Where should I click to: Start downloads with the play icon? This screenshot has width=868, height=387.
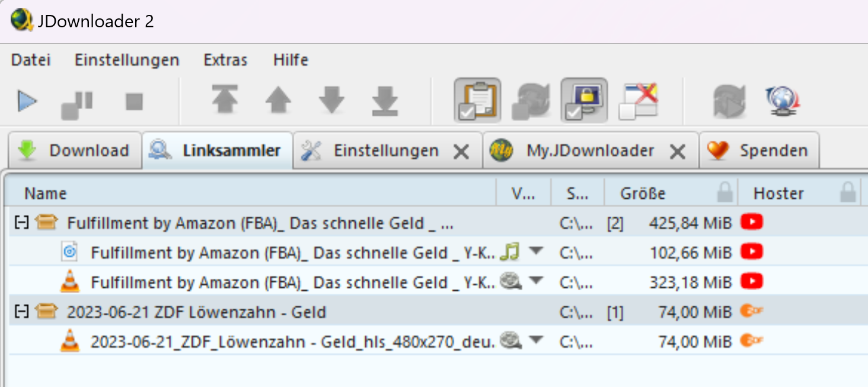tap(27, 101)
